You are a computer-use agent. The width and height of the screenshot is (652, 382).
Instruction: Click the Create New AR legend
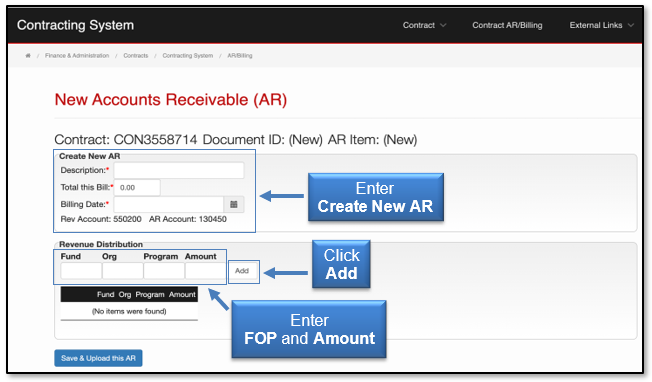pos(90,156)
